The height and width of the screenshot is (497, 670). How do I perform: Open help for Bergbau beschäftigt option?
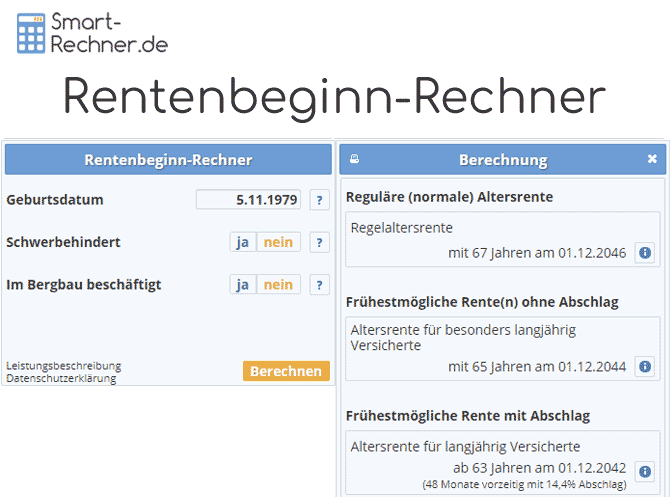pyautogui.click(x=319, y=285)
